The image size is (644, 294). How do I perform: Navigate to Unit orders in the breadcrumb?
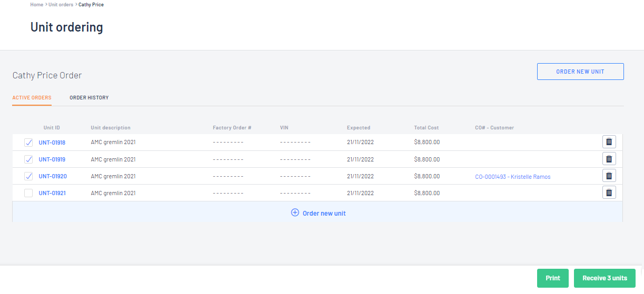[61, 5]
